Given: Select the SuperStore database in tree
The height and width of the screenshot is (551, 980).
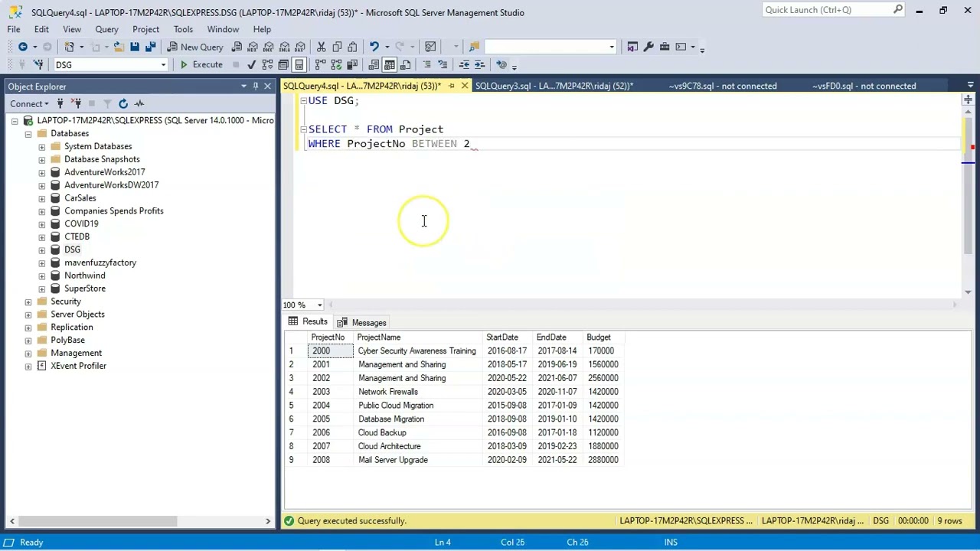Looking at the screenshot, I should (x=85, y=289).
